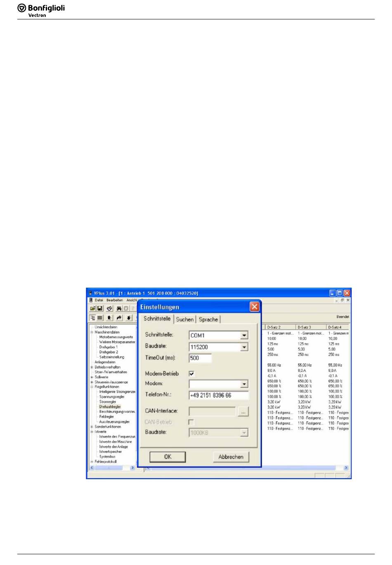The height and width of the screenshot is (565, 392).
Task: Collapse the Maschinendaten tree node
Action: coord(92,332)
